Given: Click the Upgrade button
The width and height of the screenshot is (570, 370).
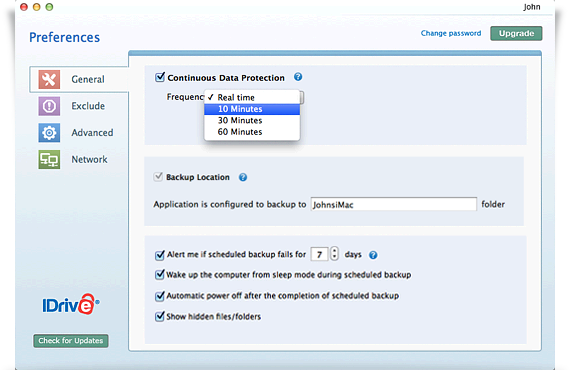Looking at the screenshot, I should click(x=516, y=33).
